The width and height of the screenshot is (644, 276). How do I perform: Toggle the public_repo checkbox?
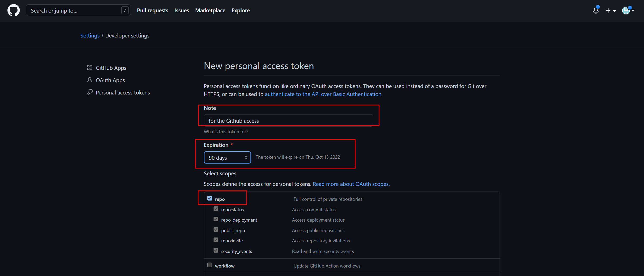(216, 230)
